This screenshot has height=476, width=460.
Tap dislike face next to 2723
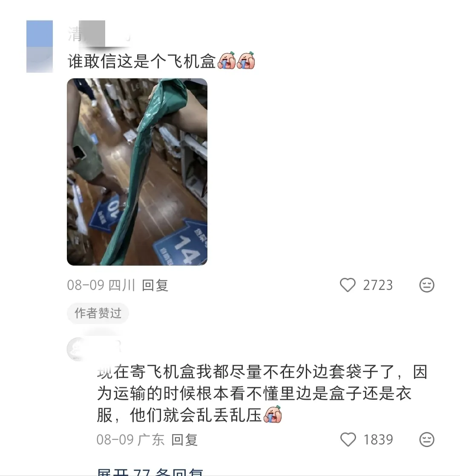coord(427,285)
